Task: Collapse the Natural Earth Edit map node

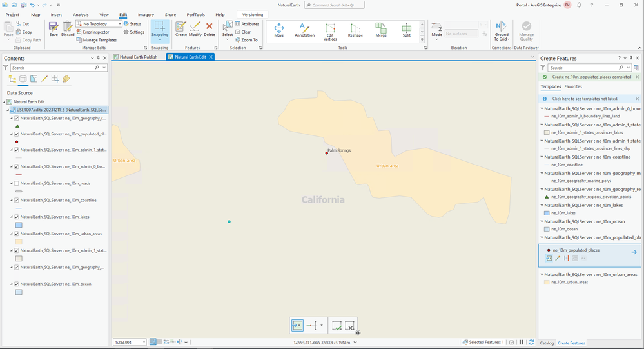Action: 5,101
